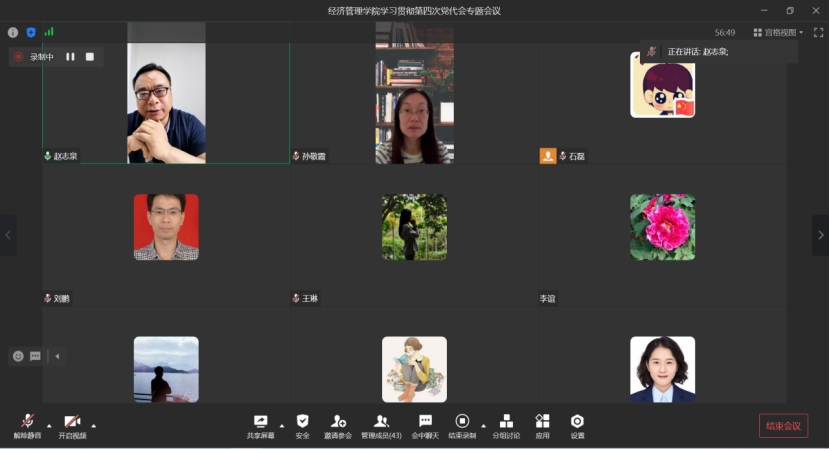The height and width of the screenshot is (449, 830).
Task: Check the green network signal indicator
Action: [49, 32]
